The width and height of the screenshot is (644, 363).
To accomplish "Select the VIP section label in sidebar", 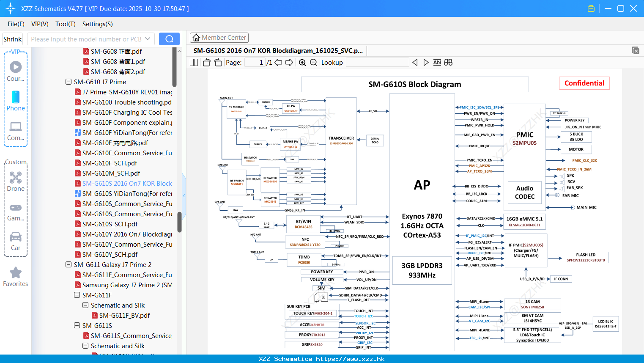I will [16, 52].
